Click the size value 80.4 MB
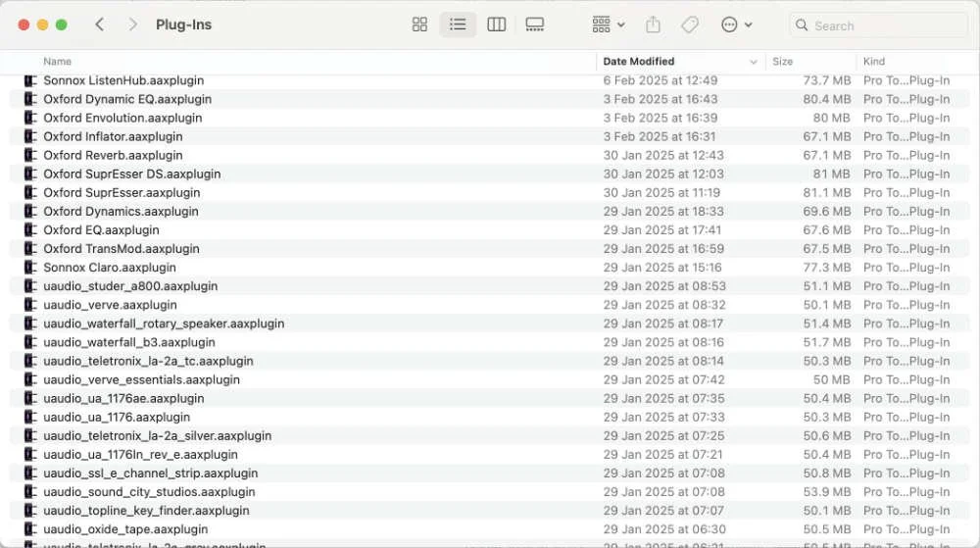 [827, 99]
